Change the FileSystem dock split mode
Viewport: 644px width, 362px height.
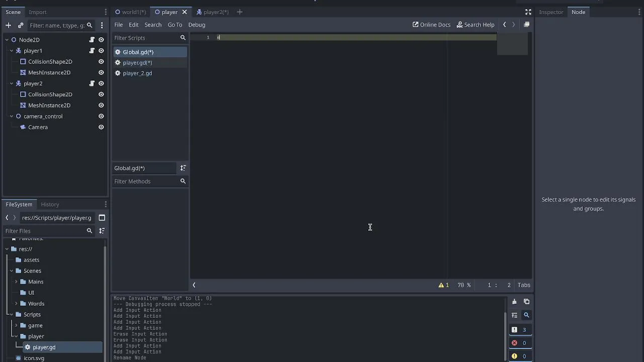click(102, 218)
